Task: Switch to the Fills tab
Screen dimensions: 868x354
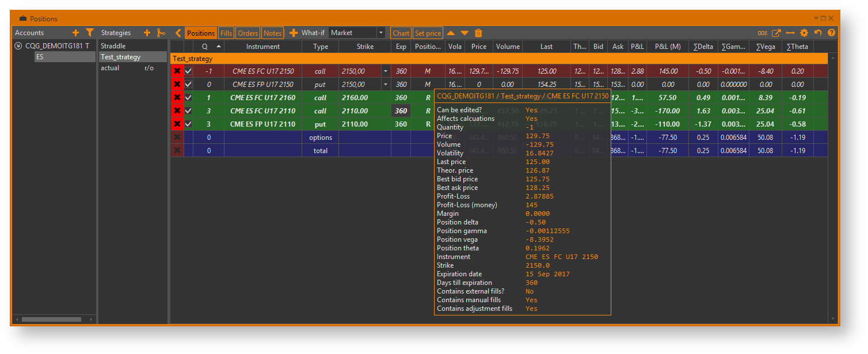Action: pyautogui.click(x=226, y=33)
